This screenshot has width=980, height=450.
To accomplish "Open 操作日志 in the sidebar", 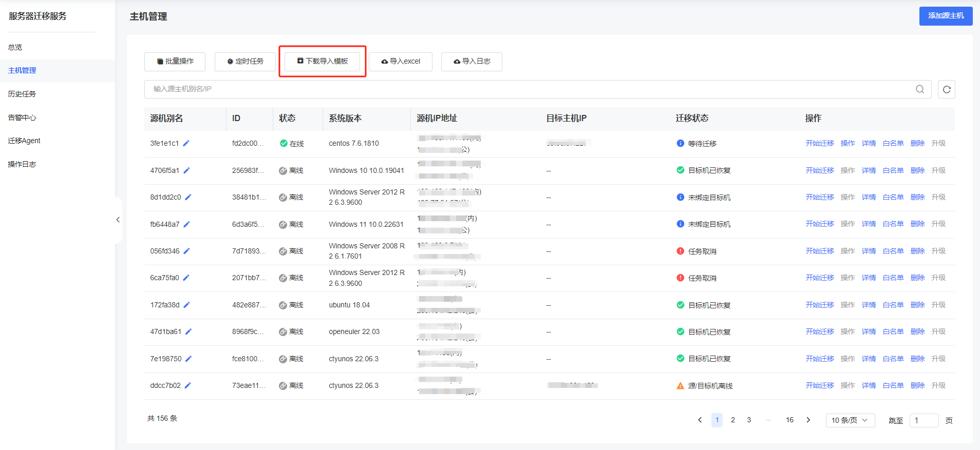I will [x=22, y=164].
